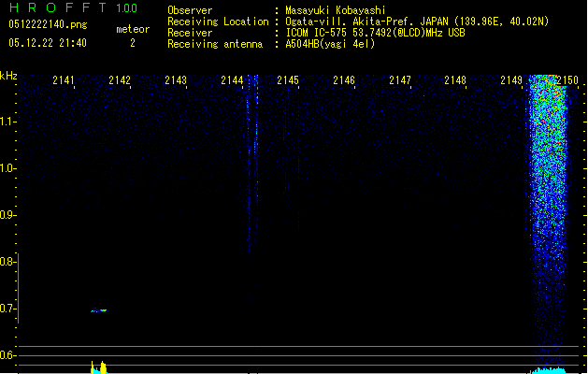
Task: Click the HROFFT title text
Action: (59, 7)
